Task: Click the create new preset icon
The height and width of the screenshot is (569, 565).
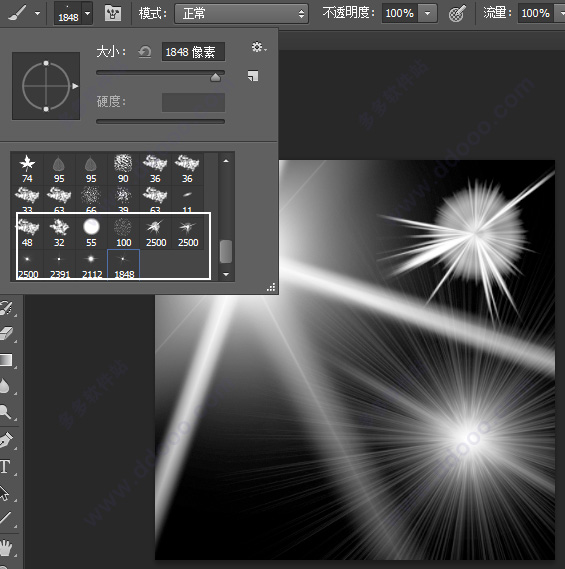Action: tap(253, 76)
